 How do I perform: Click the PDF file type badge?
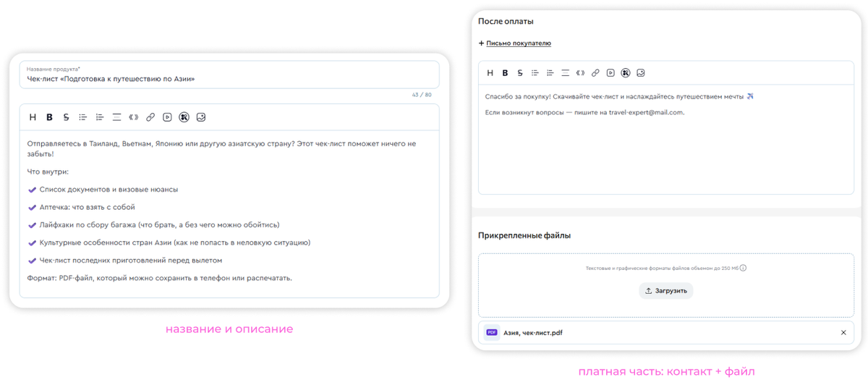point(492,333)
